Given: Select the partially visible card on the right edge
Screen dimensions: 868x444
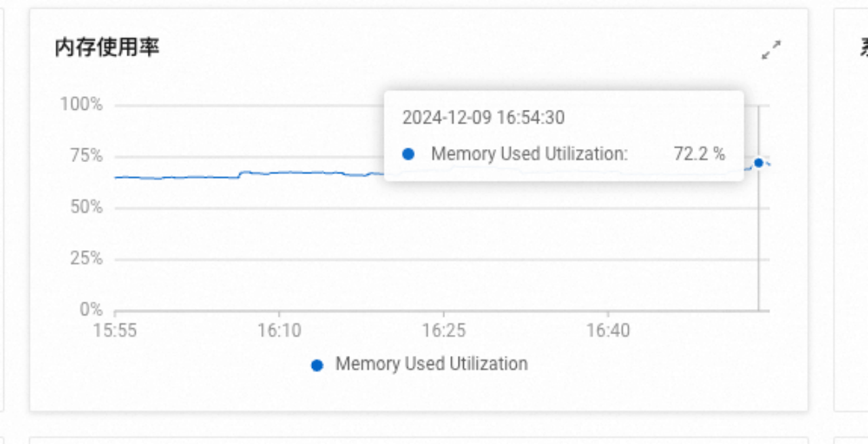Looking at the screenshot, I should pyautogui.click(x=850, y=209).
